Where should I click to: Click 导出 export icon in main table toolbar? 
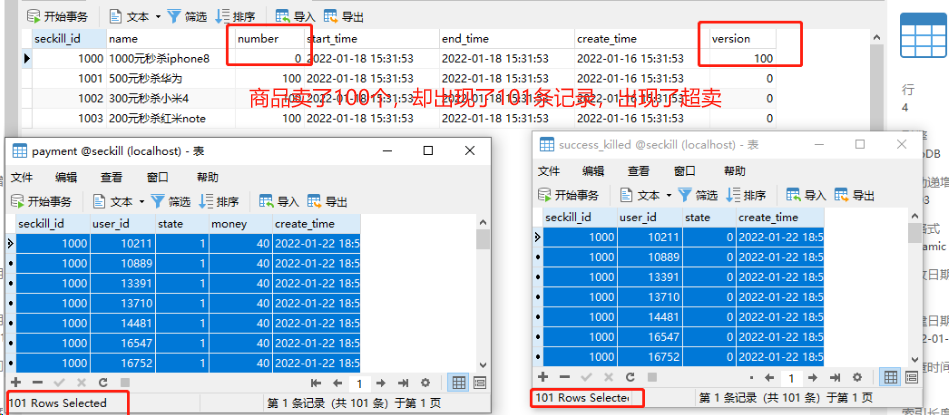click(x=343, y=16)
